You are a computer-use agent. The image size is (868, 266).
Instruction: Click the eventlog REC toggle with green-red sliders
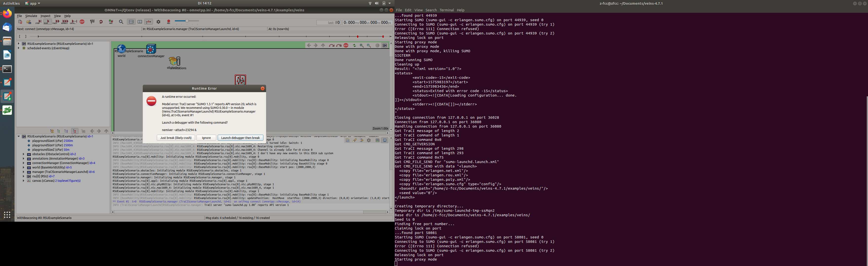pos(111,22)
